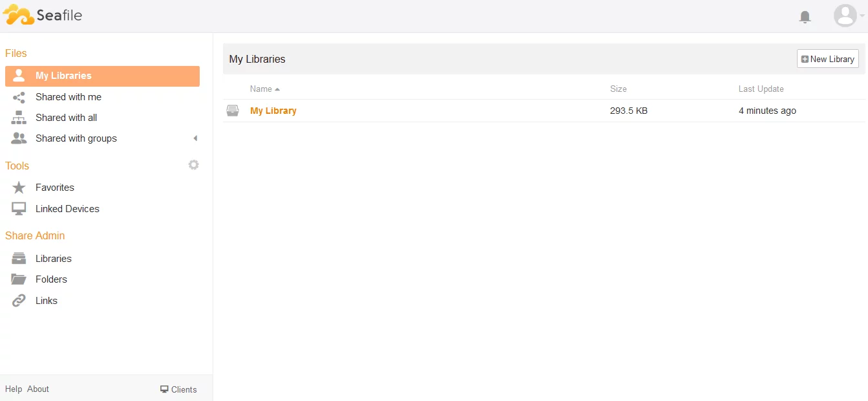
Task: Expand the Shared with groups arrow
Action: tap(195, 138)
